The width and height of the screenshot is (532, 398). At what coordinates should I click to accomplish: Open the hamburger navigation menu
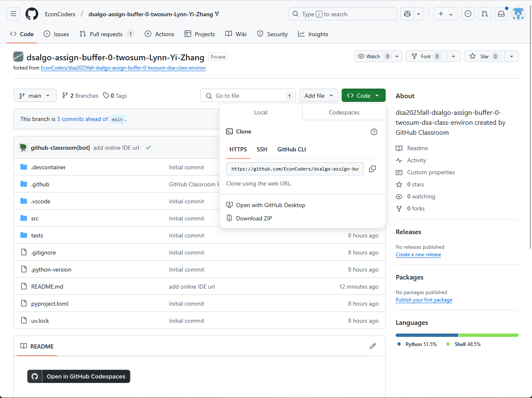pyautogui.click(x=13, y=14)
